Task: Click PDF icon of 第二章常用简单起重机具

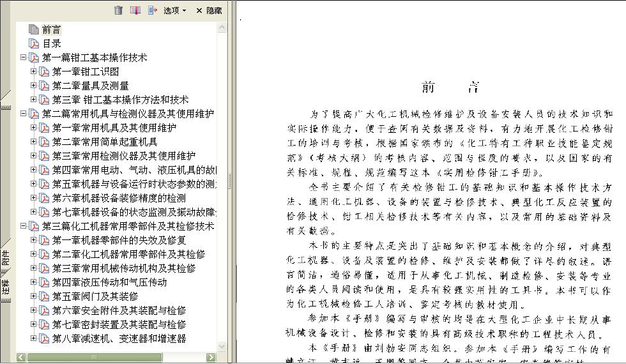Action: click(44, 142)
